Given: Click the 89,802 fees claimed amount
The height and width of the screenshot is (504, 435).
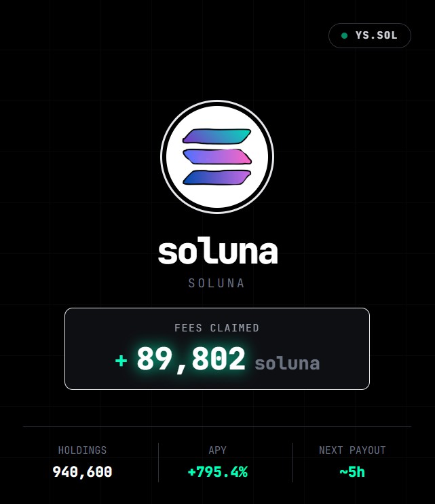Looking at the screenshot, I should coord(191,359).
